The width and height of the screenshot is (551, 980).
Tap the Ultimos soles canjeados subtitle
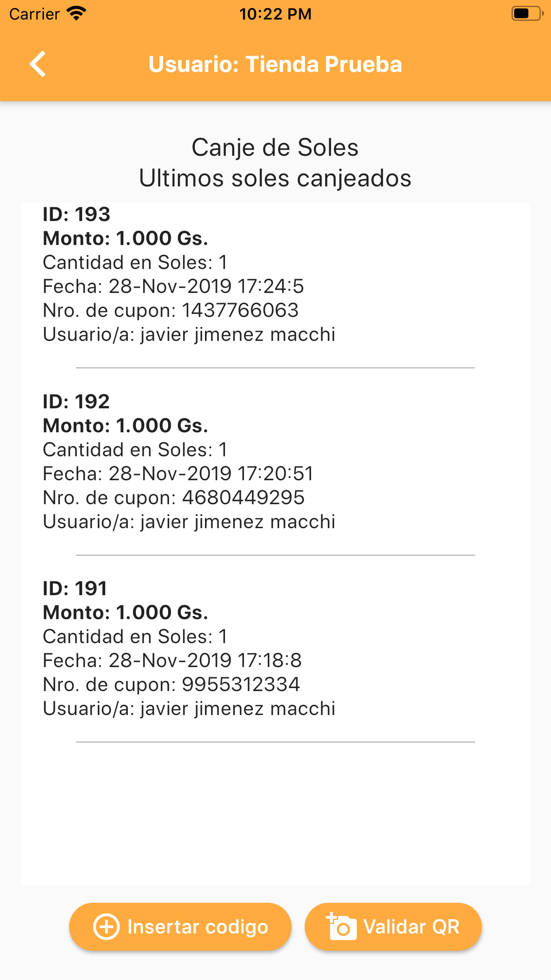tap(275, 178)
